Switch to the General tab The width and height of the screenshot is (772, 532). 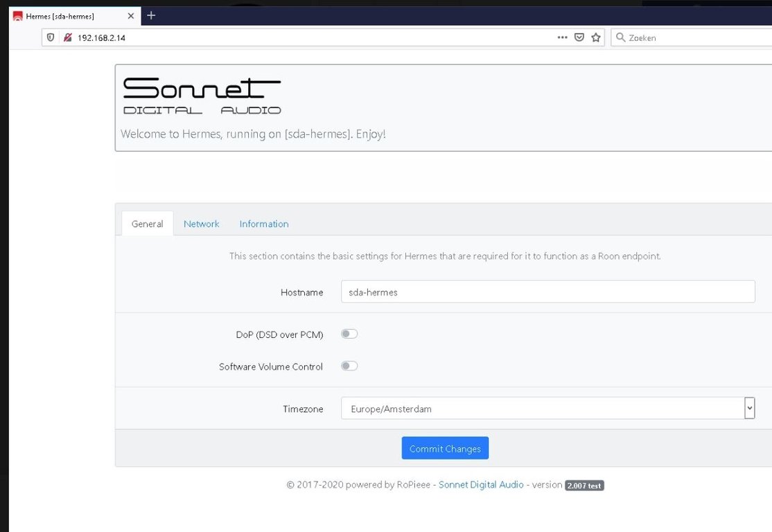(x=147, y=224)
